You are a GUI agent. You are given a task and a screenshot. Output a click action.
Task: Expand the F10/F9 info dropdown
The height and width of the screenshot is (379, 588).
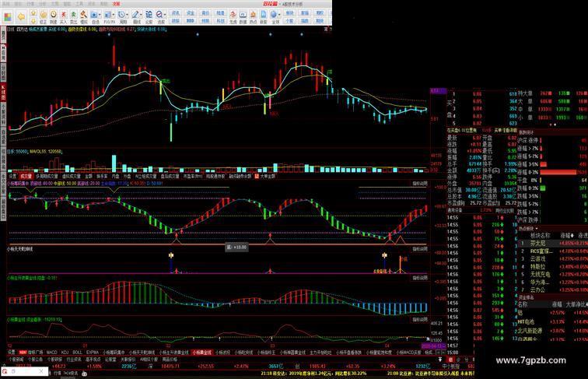click(114, 15)
